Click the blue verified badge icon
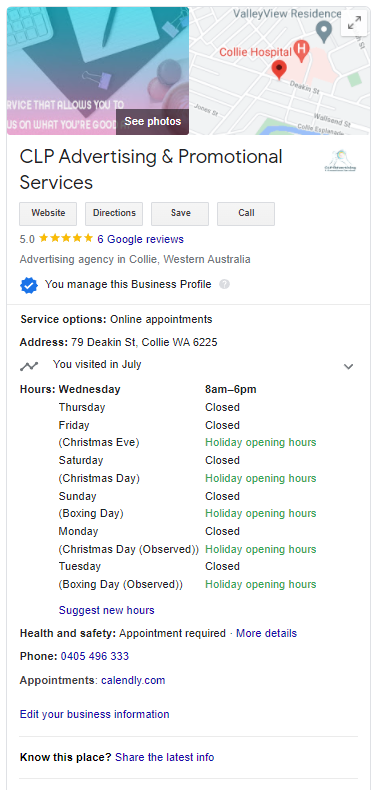 (29, 285)
